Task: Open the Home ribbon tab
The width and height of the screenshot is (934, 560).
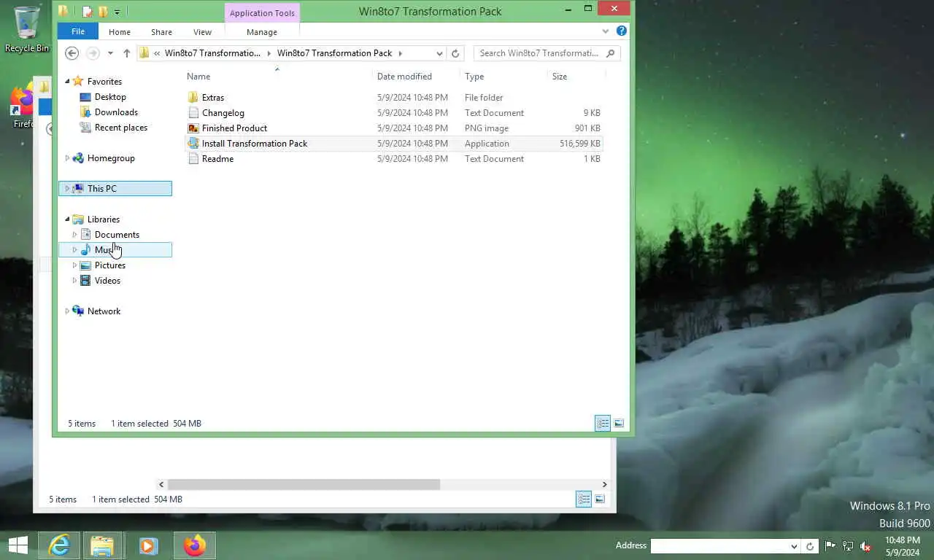Action: click(120, 32)
